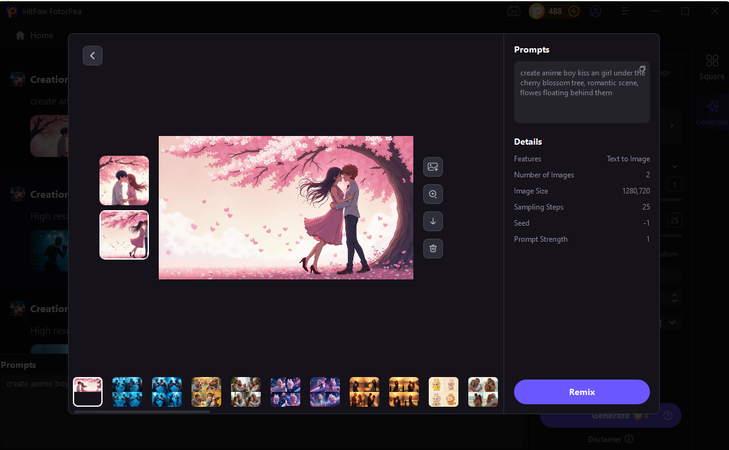The image size is (729, 450).
Task: Zoom in on the generated image
Action: click(x=433, y=194)
